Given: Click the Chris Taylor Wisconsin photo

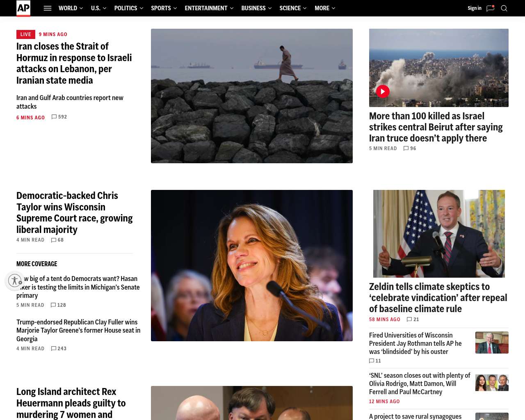Looking at the screenshot, I should pyautogui.click(x=252, y=265).
